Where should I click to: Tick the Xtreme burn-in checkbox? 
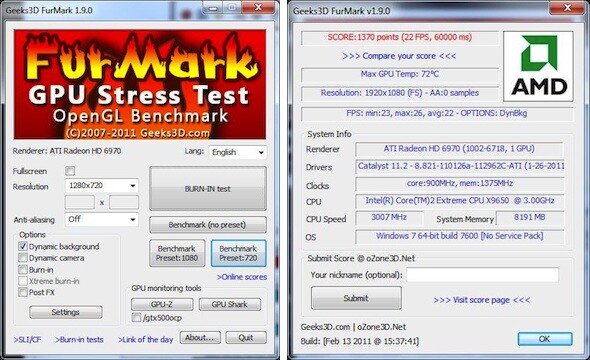pyautogui.click(x=23, y=281)
